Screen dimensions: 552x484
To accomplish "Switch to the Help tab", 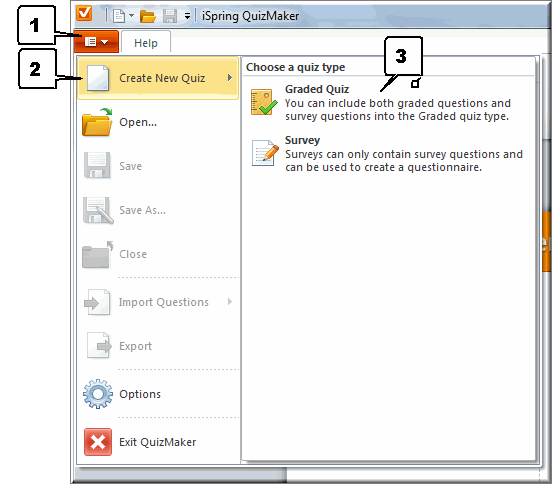I will click(x=146, y=43).
